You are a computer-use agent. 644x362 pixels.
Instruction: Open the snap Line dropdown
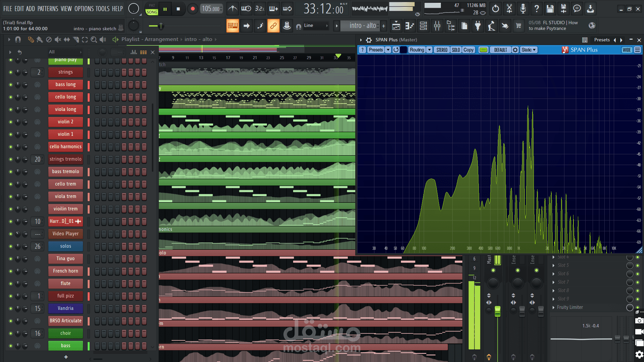(316, 26)
